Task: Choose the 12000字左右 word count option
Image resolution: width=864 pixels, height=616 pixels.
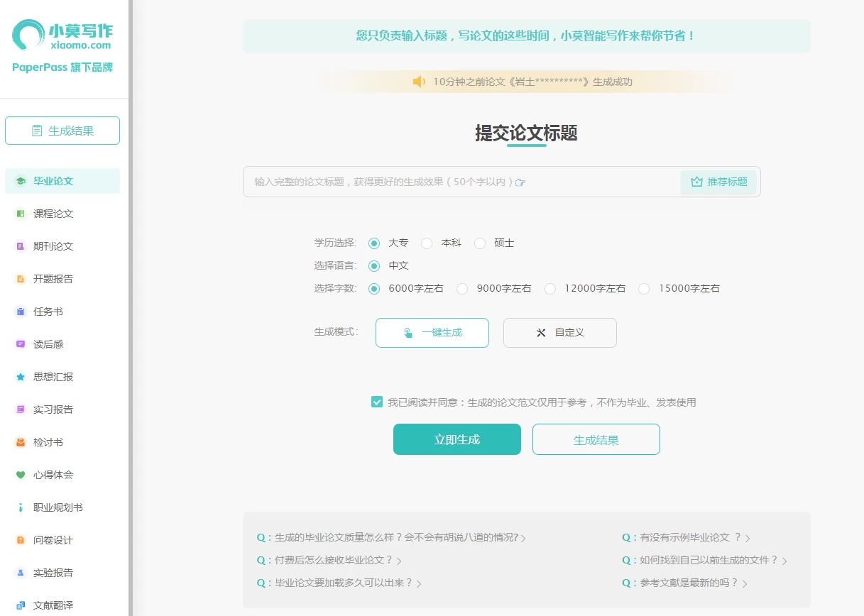Action: click(x=550, y=289)
